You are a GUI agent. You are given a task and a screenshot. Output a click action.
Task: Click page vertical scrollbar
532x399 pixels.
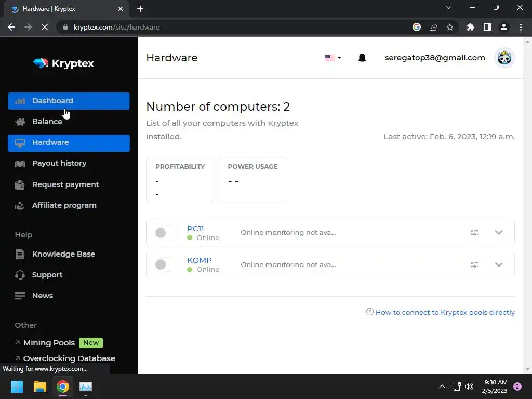pos(527,205)
